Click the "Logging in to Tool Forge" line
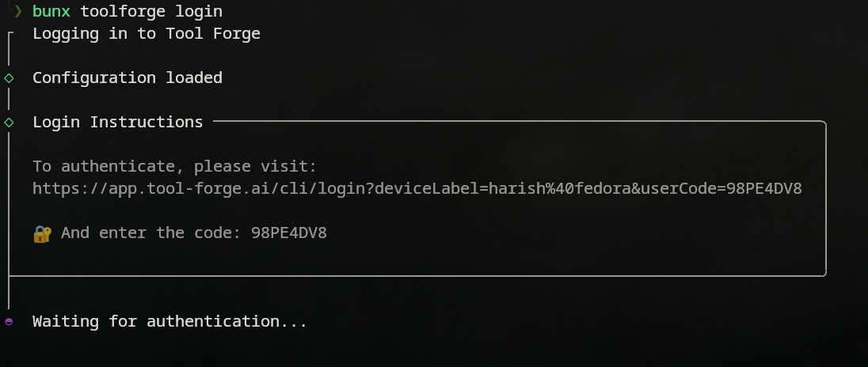The image size is (868, 367). (146, 33)
